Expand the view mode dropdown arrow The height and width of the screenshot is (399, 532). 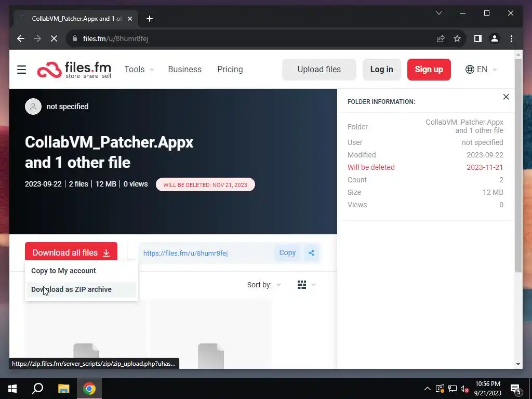[x=313, y=285]
